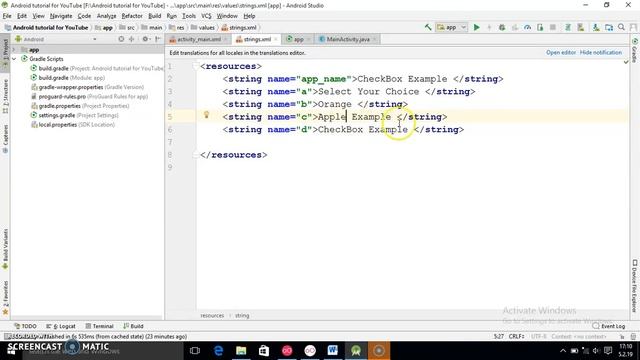Open the File menu
Image resolution: width=640 pixels, height=360 pixels.
tap(7, 16)
